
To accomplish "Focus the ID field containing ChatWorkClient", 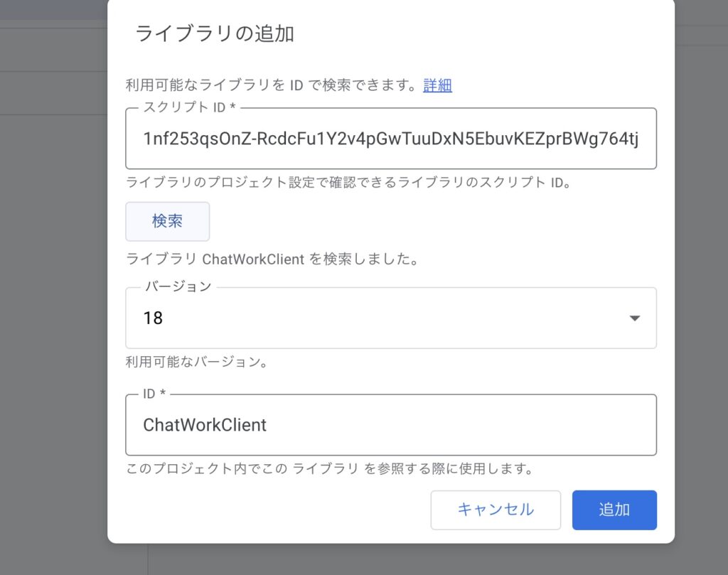I will pyautogui.click(x=390, y=425).
